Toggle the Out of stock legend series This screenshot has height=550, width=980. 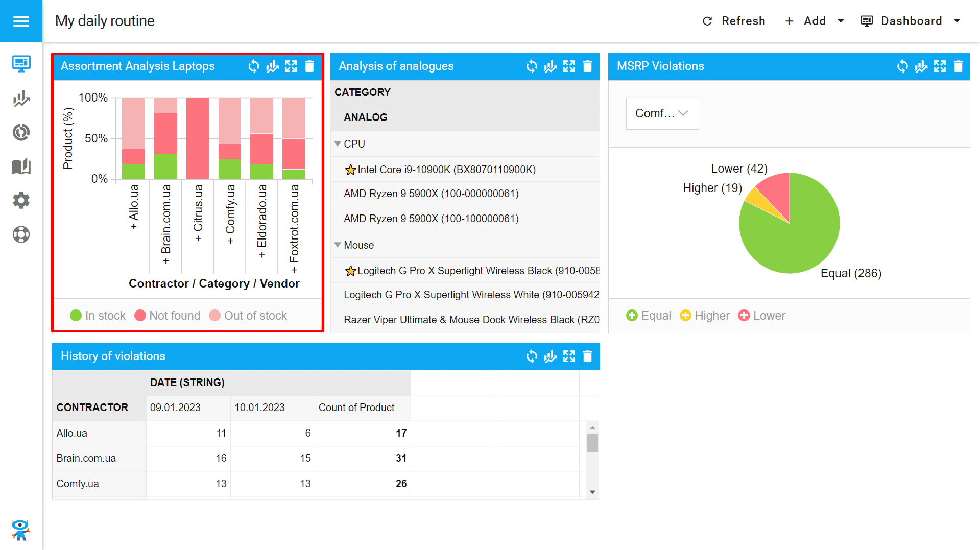tap(248, 316)
